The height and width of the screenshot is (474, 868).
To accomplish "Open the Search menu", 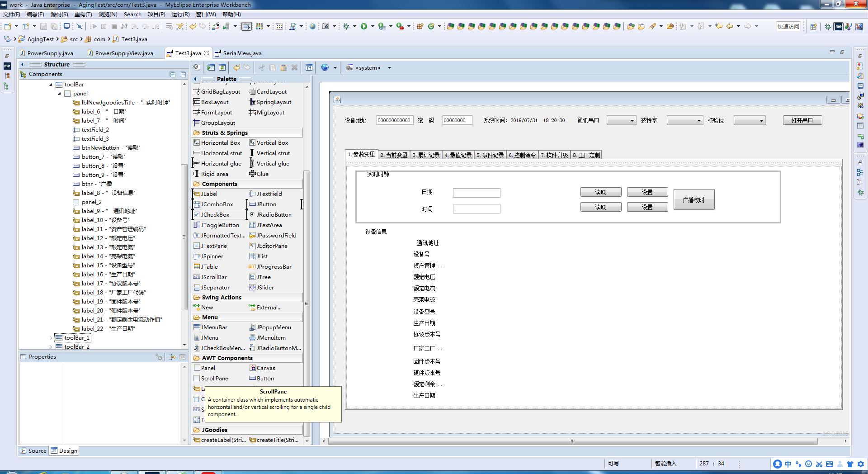I will pyautogui.click(x=132, y=14).
